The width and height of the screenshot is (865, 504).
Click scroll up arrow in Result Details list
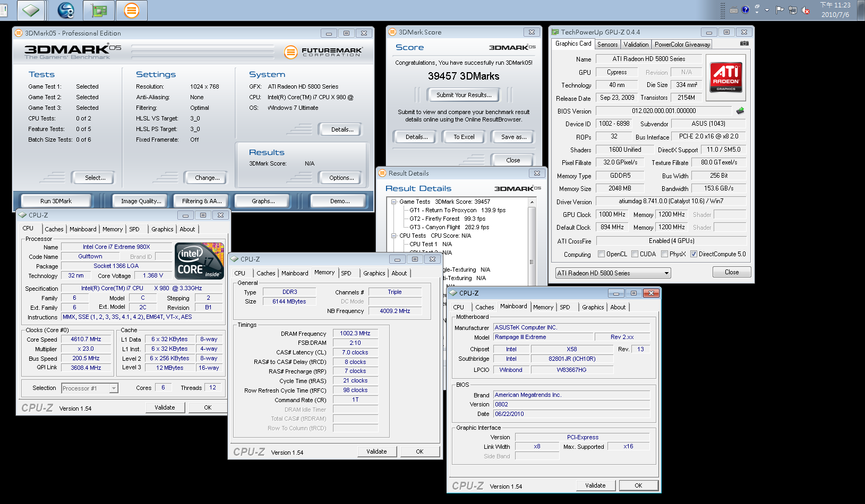click(x=532, y=202)
